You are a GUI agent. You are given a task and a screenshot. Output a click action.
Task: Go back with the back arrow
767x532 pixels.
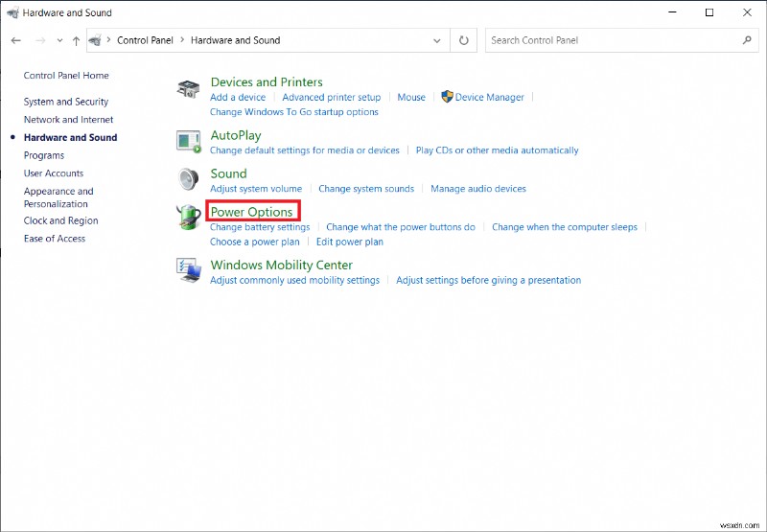pos(16,40)
